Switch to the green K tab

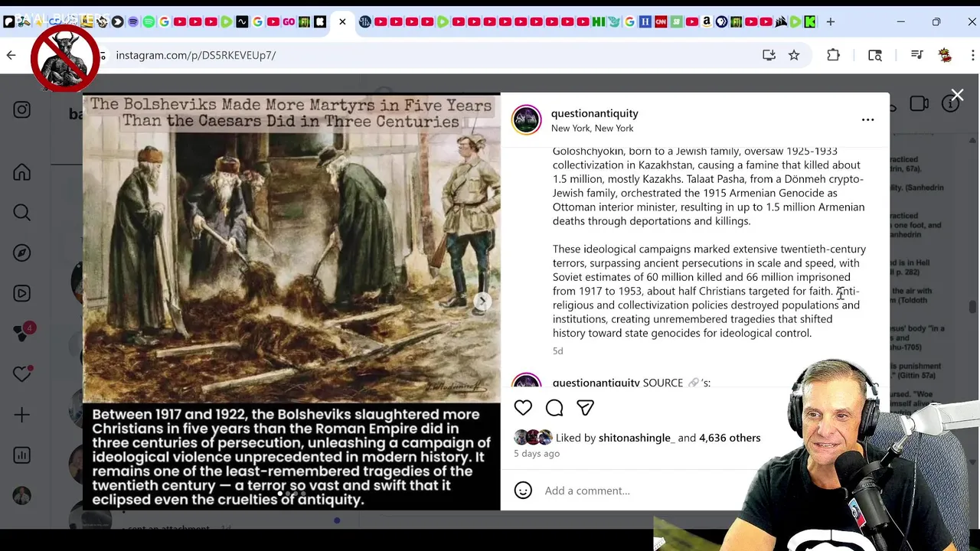tap(809, 22)
